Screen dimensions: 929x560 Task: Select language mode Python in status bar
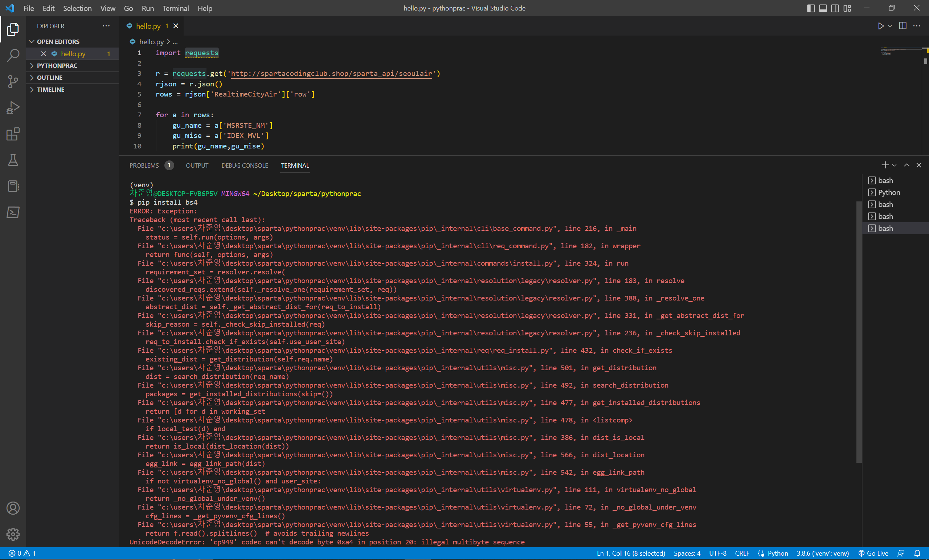(777, 553)
